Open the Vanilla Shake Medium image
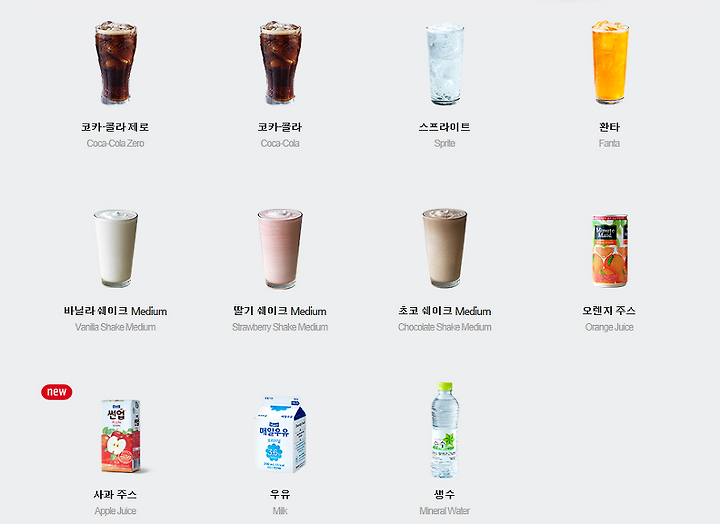Viewport: 720px width, 524px height. [x=115, y=248]
